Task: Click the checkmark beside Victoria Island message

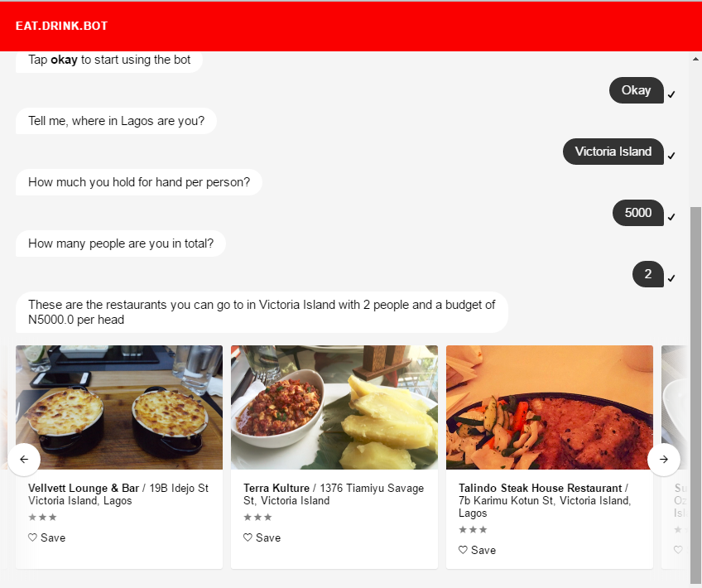Action: click(671, 156)
